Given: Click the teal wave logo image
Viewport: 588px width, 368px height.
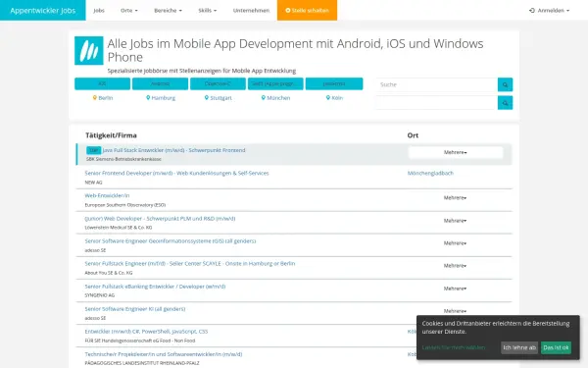Looking at the screenshot, I should pyautogui.click(x=89, y=51).
